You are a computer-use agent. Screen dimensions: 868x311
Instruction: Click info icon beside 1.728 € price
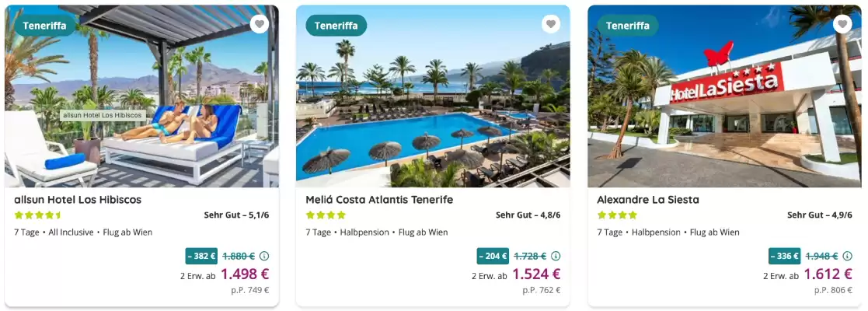556,256
